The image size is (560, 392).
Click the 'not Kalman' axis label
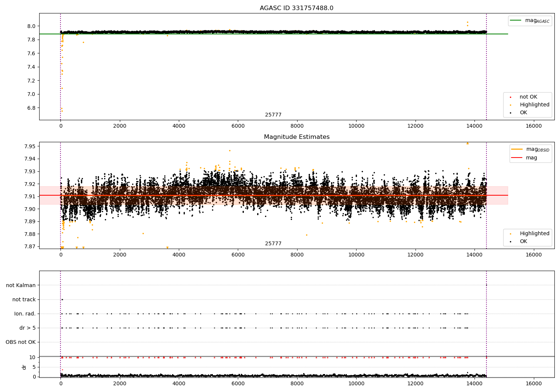(x=21, y=286)
